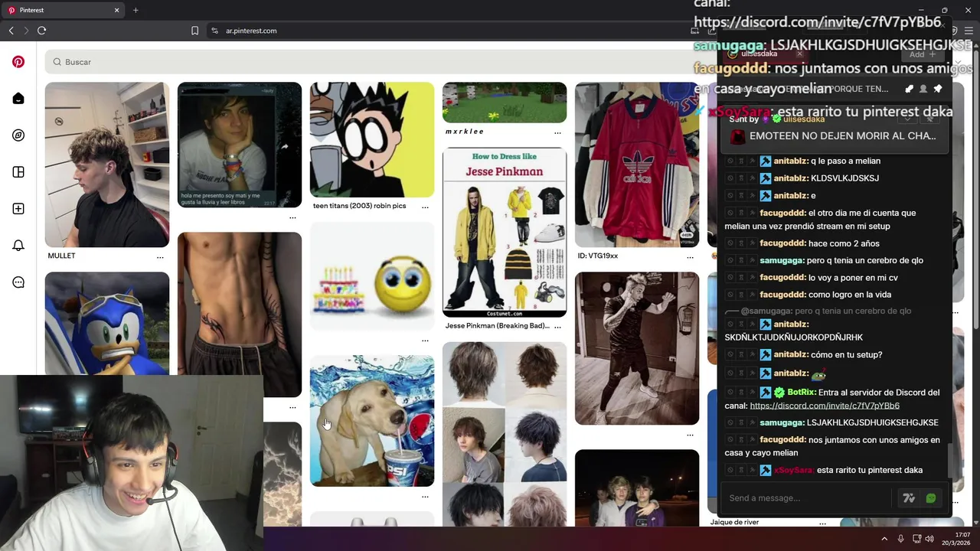This screenshot has height=551, width=980.
Task: Open the browser hamburger menu
Action: coord(969,31)
